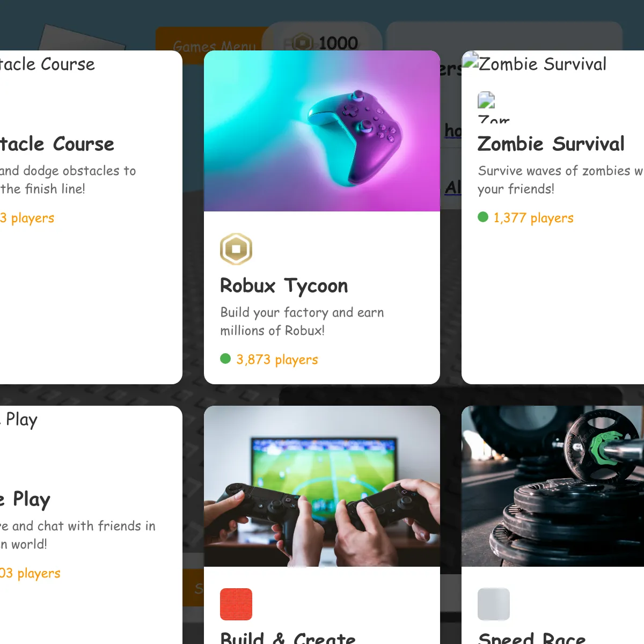Click the 1,377 players count text
644x644 pixels.
click(x=533, y=217)
